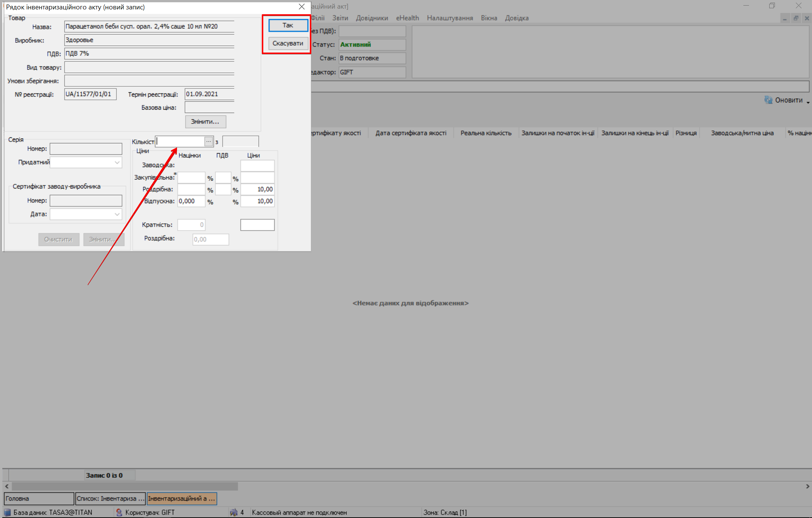Click the Різниця column header
Screen dimensions: 812x518
point(686,133)
